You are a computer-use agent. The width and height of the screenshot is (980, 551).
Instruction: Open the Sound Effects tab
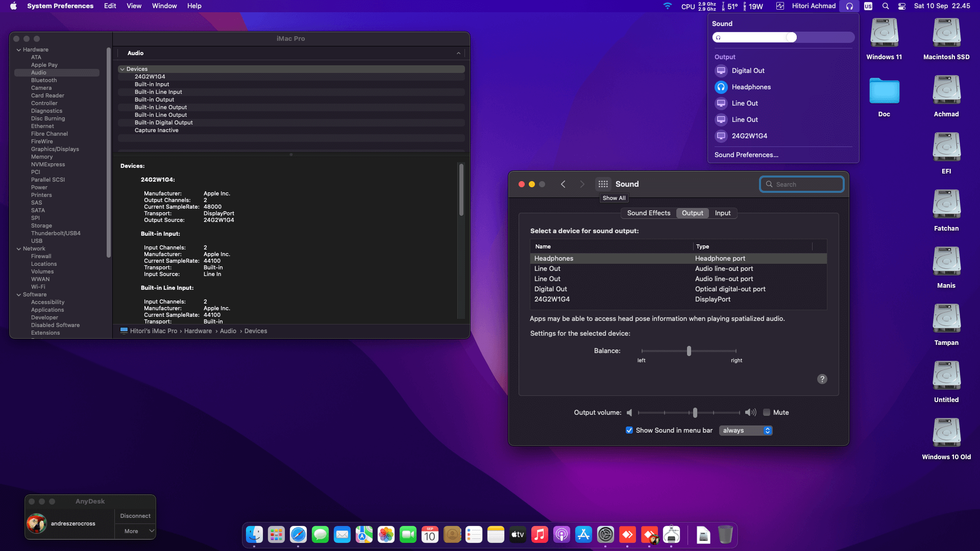click(x=648, y=213)
